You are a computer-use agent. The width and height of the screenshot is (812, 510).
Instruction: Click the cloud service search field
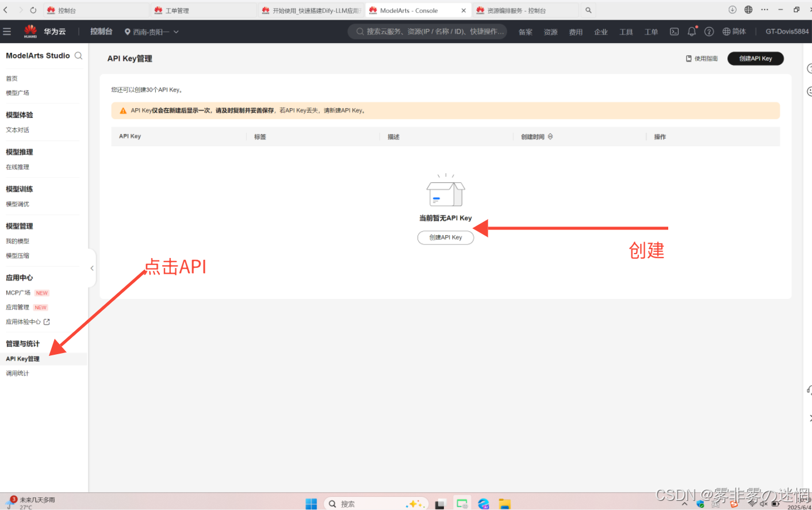tap(427, 32)
